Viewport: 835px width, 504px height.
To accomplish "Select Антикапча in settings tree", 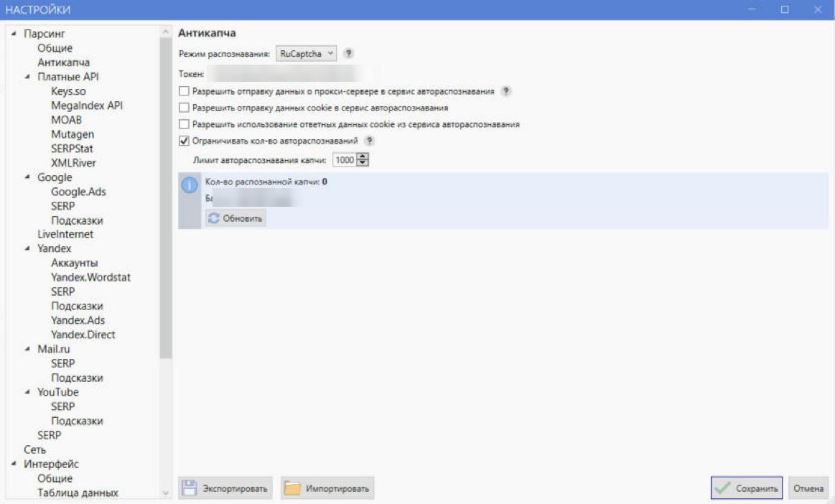I will (x=63, y=62).
